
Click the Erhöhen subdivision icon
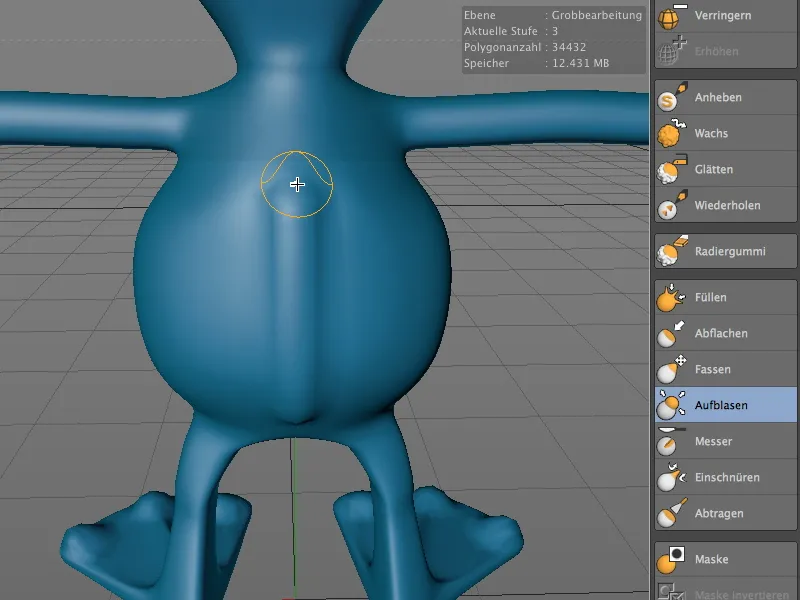click(x=671, y=51)
